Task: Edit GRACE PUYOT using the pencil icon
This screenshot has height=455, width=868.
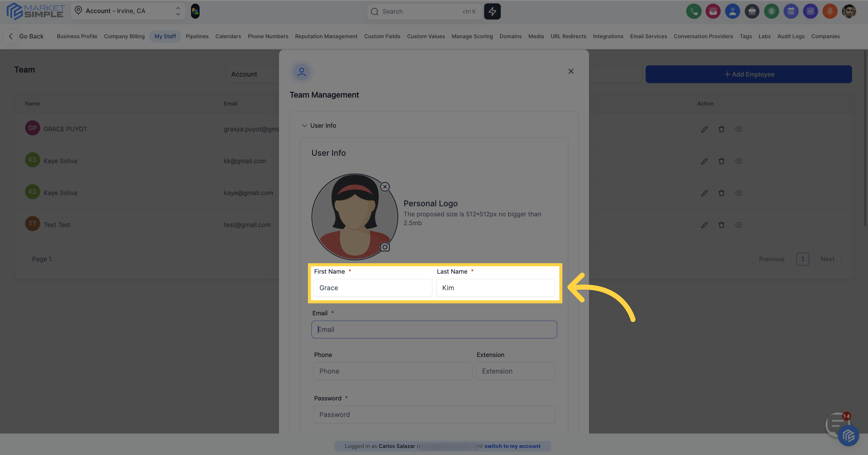Action: point(704,129)
